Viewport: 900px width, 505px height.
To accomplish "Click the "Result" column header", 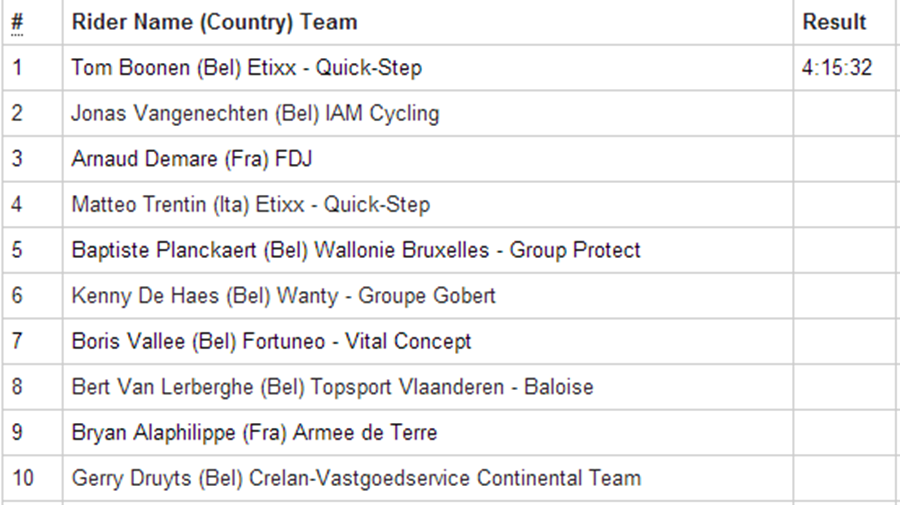I will click(x=834, y=22).
